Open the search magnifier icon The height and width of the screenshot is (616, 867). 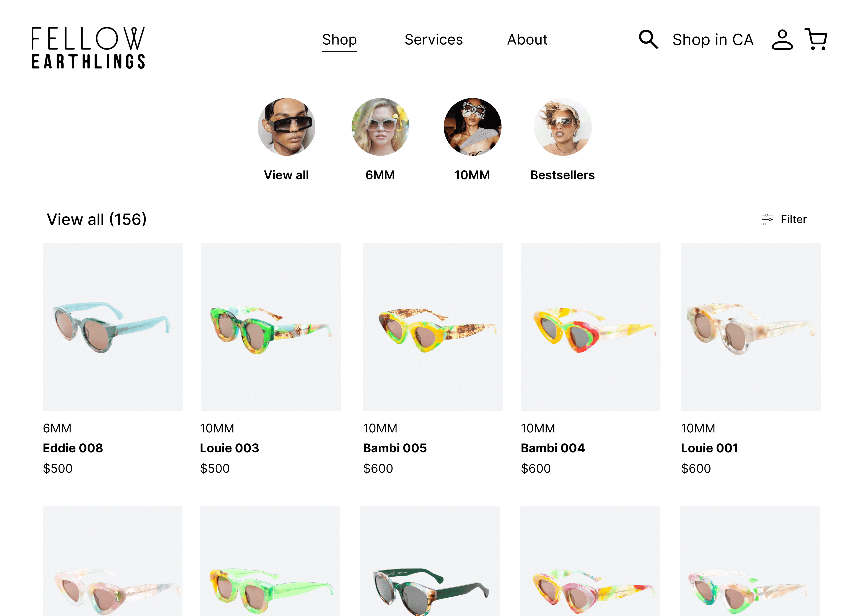(648, 39)
